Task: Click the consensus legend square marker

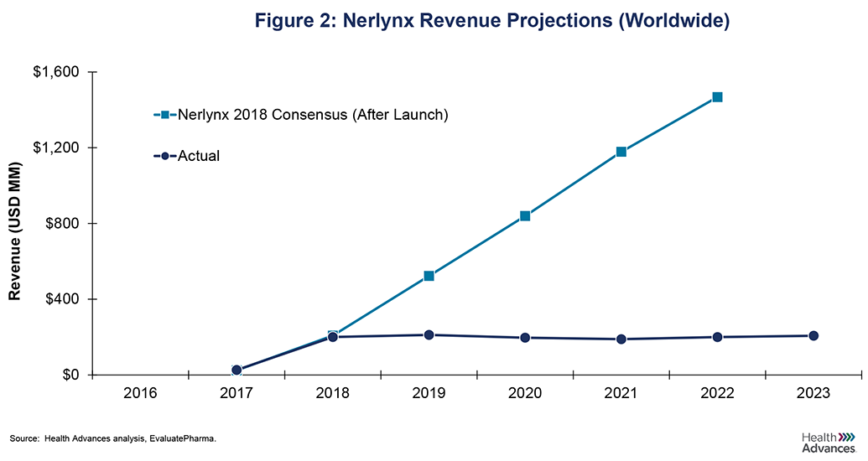Action: [x=165, y=115]
